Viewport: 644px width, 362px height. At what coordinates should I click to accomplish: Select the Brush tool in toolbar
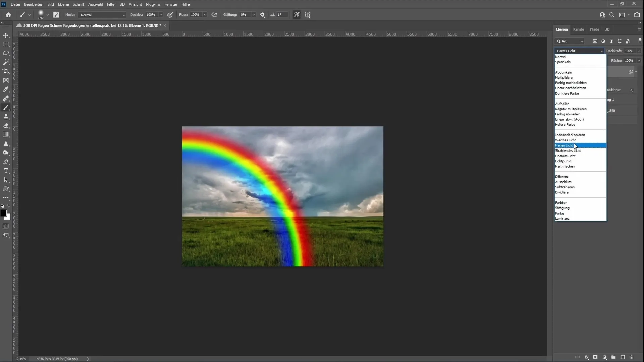tap(6, 108)
